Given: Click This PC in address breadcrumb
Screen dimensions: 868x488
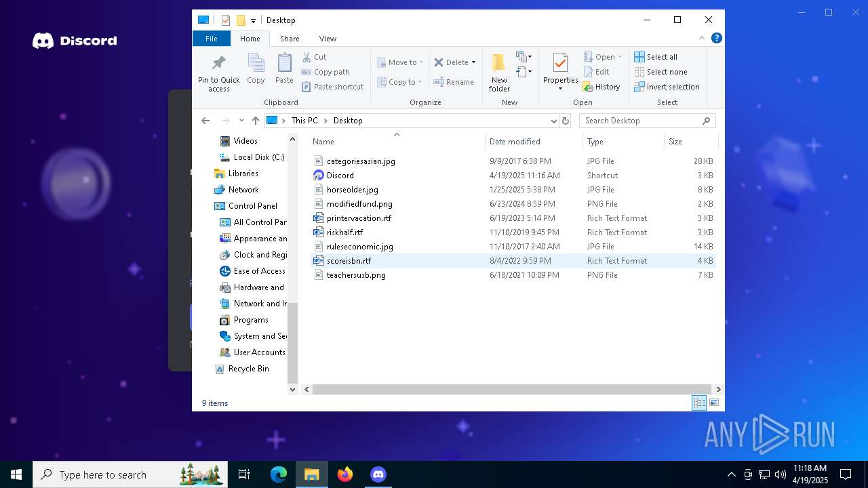Looking at the screenshot, I should click(304, 121).
